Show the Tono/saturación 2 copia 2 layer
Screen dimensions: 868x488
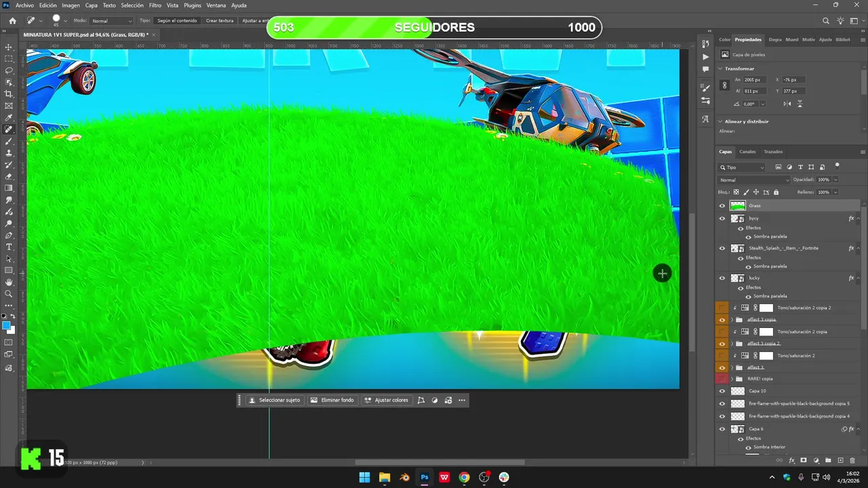pos(722,308)
